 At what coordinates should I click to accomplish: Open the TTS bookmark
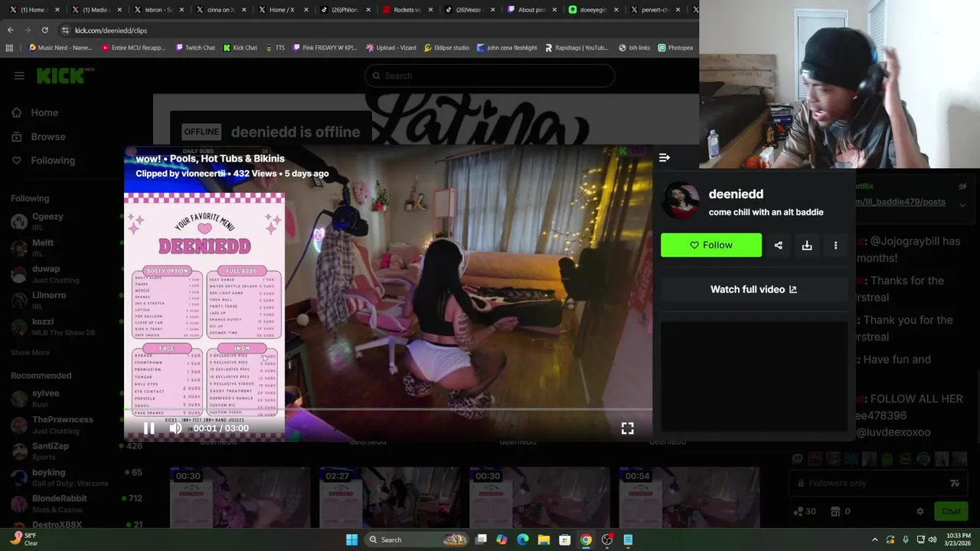pos(275,47)
